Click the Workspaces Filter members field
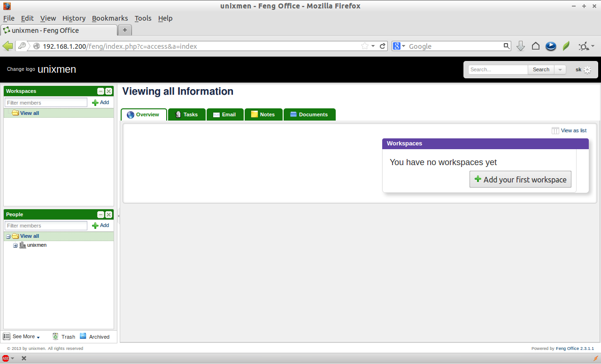Viewport: 601px width, 364px height. click(x=46, y=102)
